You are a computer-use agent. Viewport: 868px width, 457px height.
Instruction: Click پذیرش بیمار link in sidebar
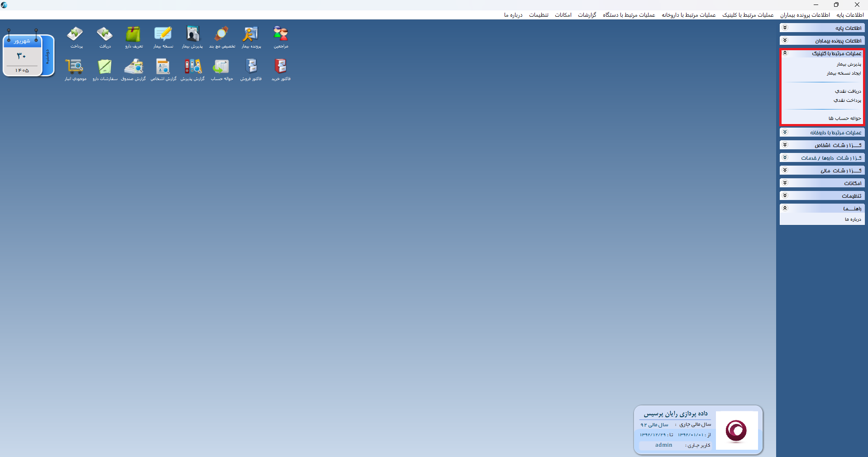click(x=849, y=64)
